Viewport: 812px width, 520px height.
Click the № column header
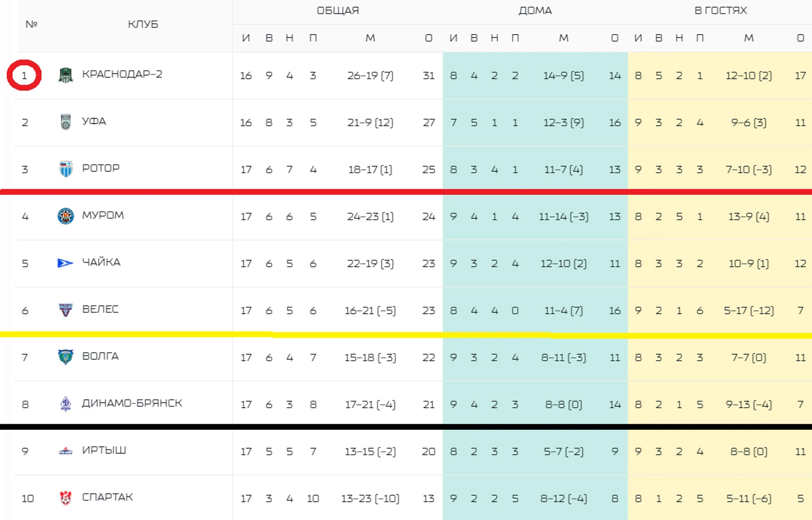coord(31,24)
